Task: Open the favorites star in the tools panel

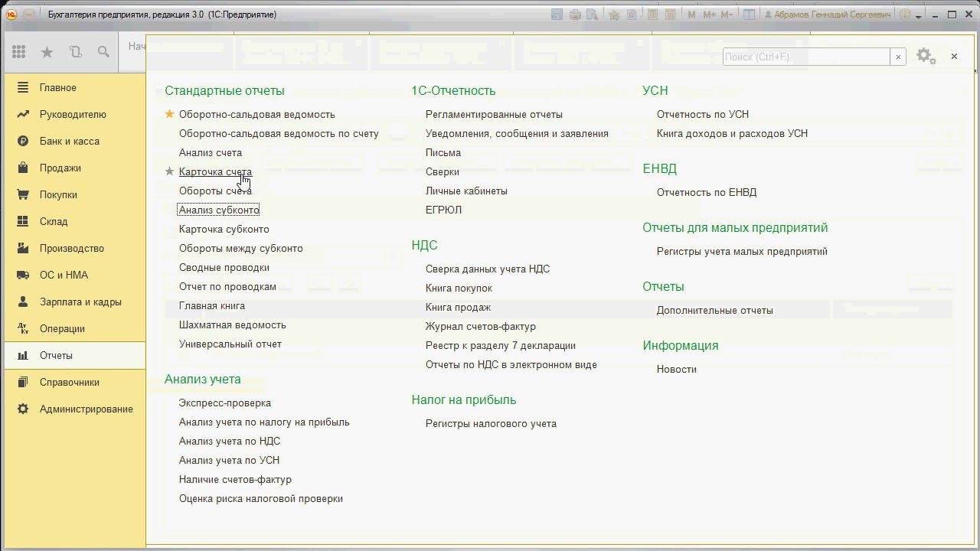Action: [x=47, y=52]
